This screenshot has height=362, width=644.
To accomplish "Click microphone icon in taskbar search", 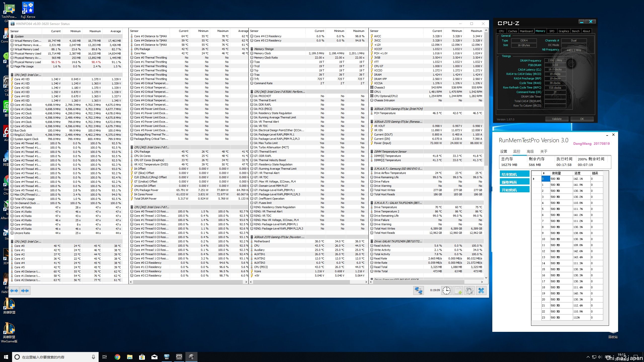I will (93, 357).
